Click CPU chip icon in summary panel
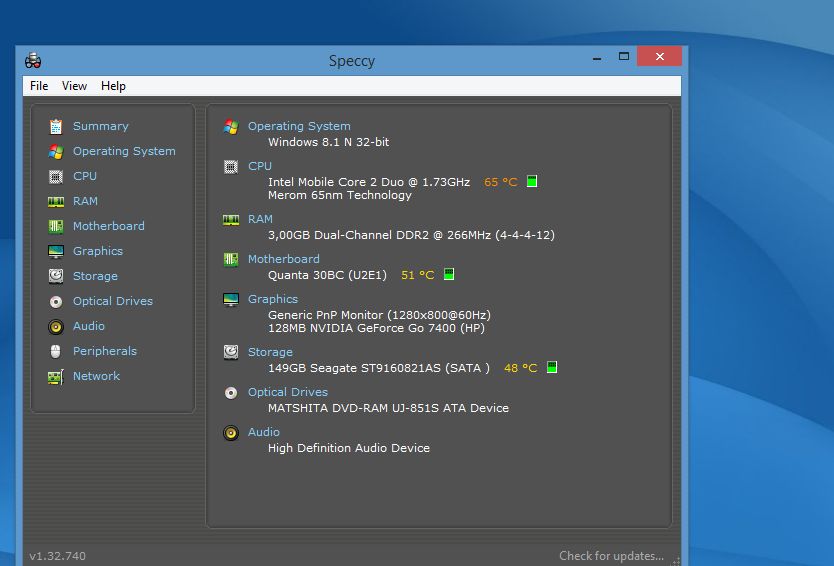Screen dimensions: 834x566 click(231, 167)
